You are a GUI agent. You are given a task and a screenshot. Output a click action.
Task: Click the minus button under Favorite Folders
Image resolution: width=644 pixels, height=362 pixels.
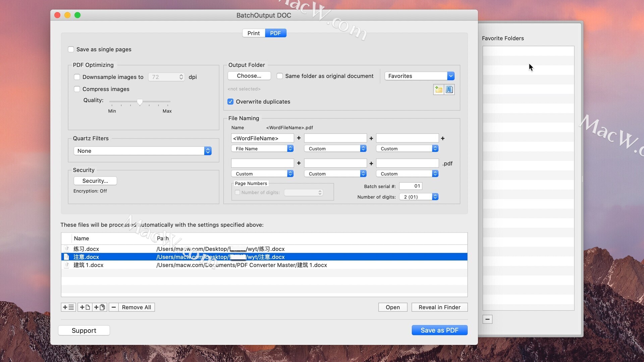click(487, 319)
